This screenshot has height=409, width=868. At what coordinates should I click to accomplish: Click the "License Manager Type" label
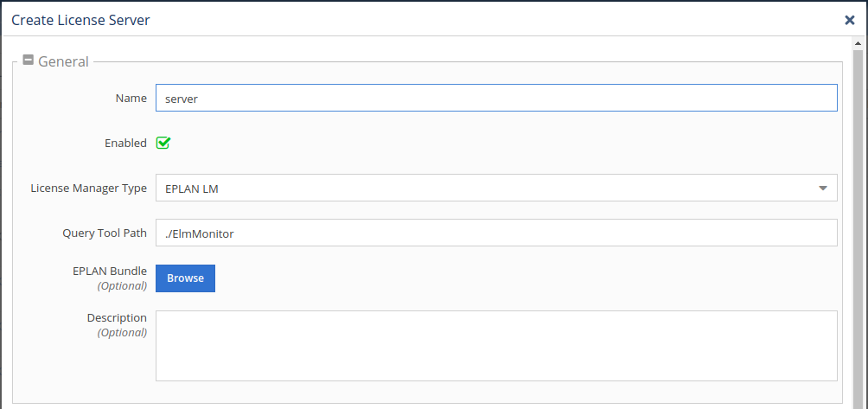click(88, 188)
